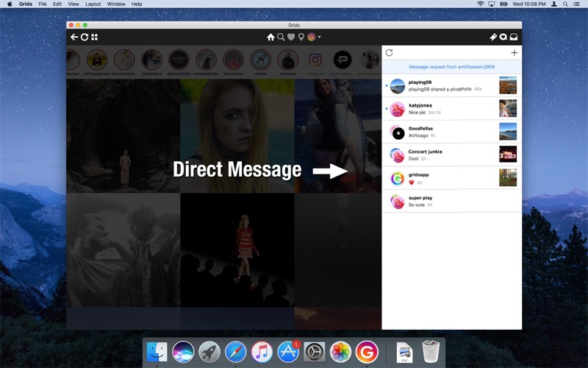This screenshot has width=588, height=368.
Task: Click the photo thumbnail in katyjones row
Action: [508, 108]
